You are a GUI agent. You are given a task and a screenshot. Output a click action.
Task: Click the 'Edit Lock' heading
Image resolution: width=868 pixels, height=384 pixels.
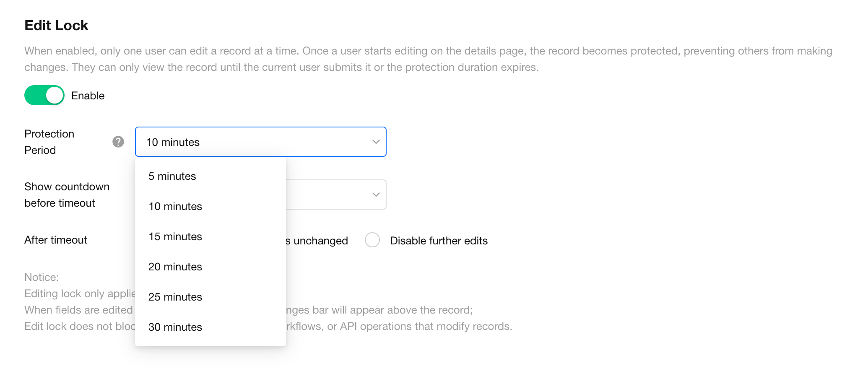[x=56, y=25]
